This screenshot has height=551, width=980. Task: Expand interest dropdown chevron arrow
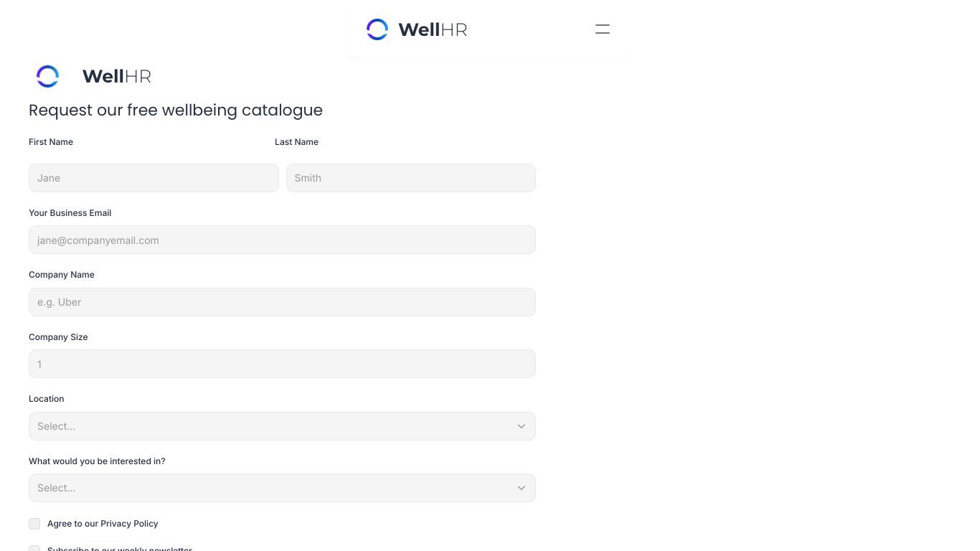pos(522,488)
